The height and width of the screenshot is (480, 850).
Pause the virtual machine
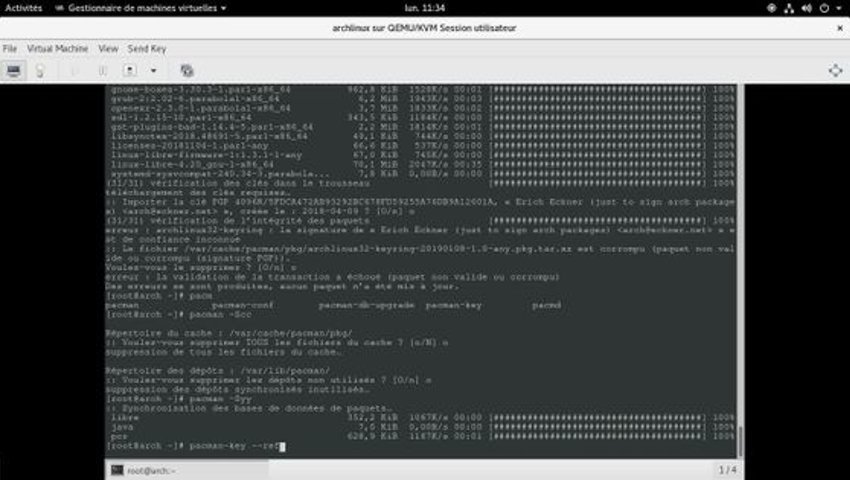(x=102, y=71)
